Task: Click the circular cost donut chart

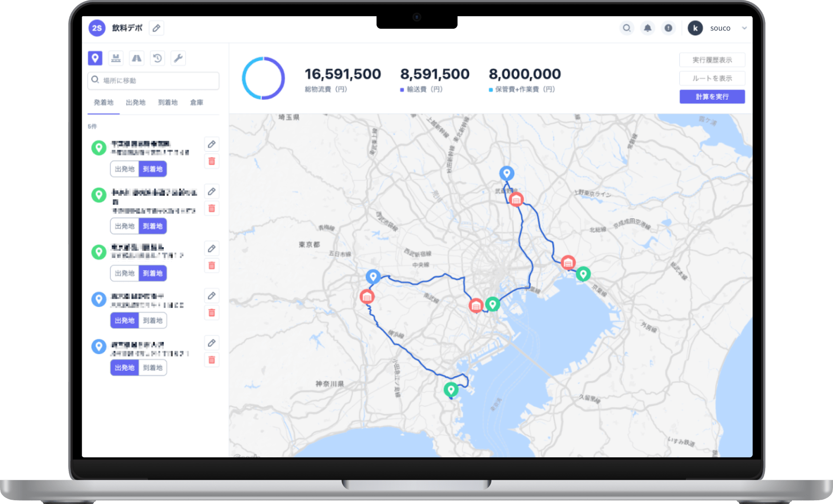Action: [x=263, y=78]
